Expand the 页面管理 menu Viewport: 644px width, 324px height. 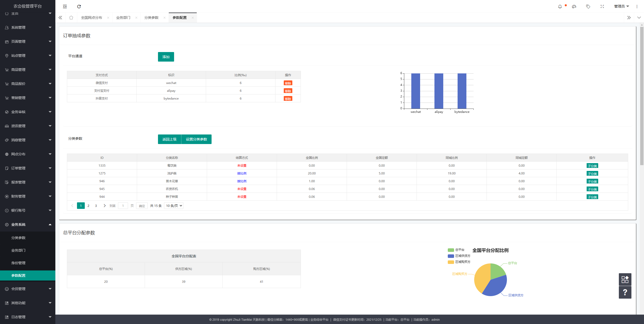[x=28, y=41]
